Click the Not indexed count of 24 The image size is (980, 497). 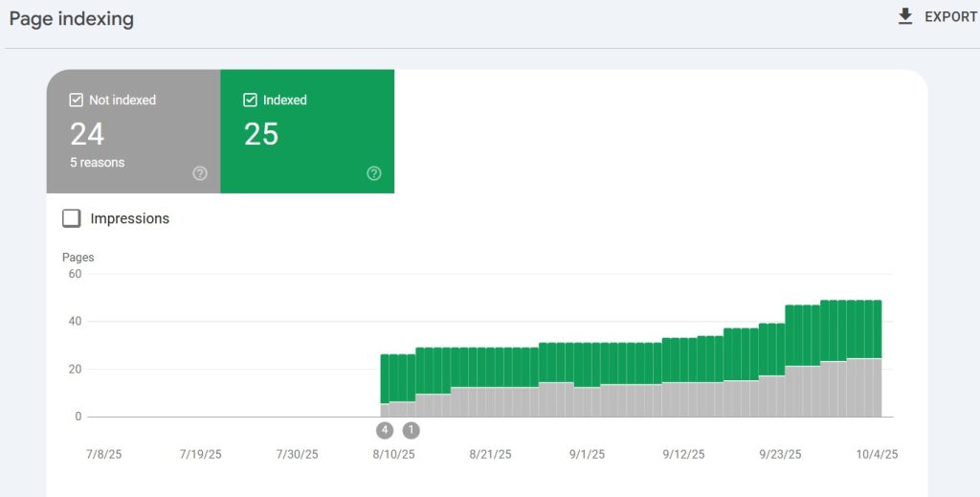tap(87, 134)
